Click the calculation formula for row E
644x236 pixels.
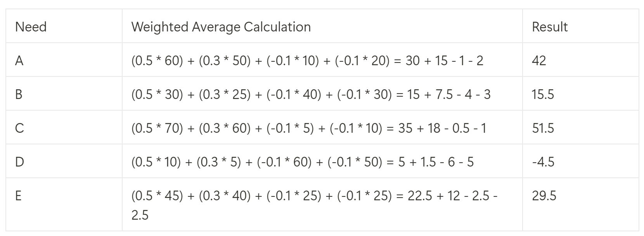315,205
